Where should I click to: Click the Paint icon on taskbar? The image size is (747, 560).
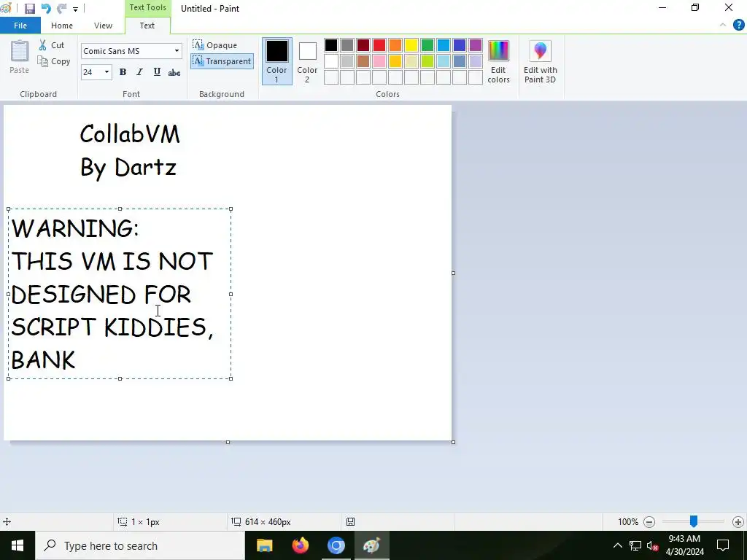tap(371, 545)
